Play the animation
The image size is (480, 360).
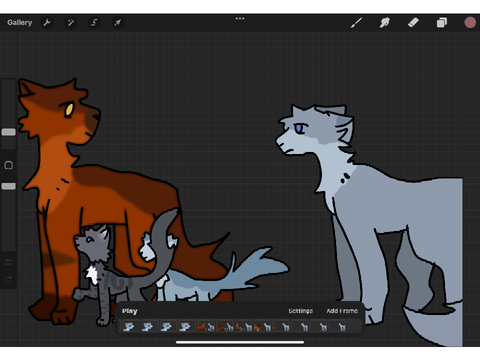[130, 311]
